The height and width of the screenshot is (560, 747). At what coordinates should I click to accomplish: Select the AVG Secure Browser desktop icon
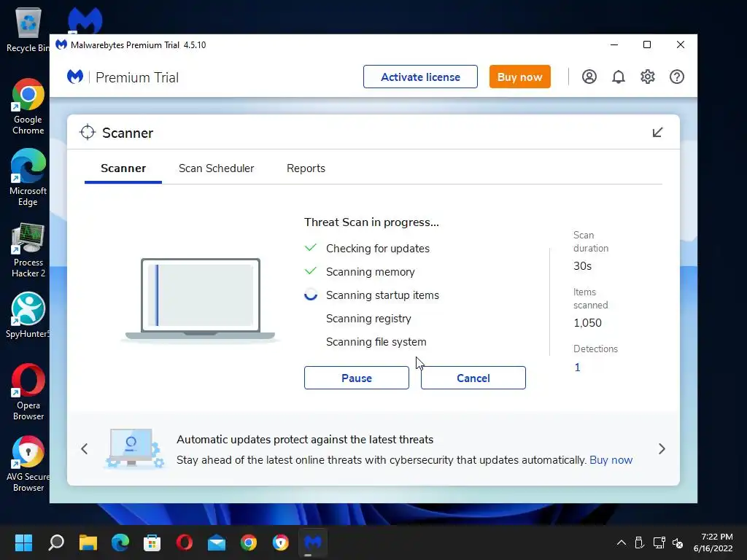[28, 464]
